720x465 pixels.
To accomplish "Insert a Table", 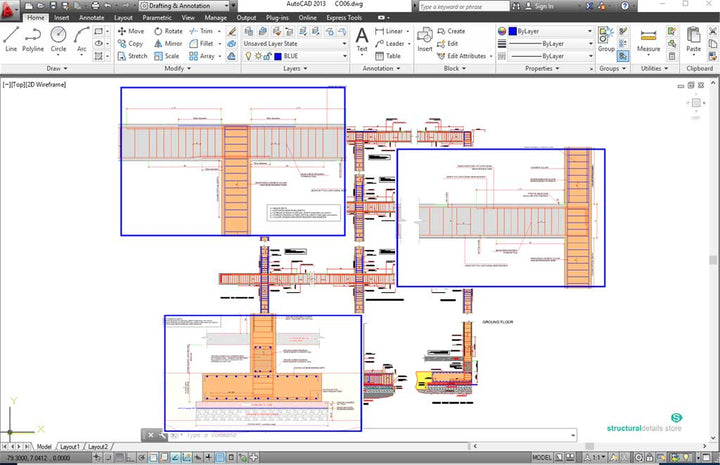I will click(388, 56).
